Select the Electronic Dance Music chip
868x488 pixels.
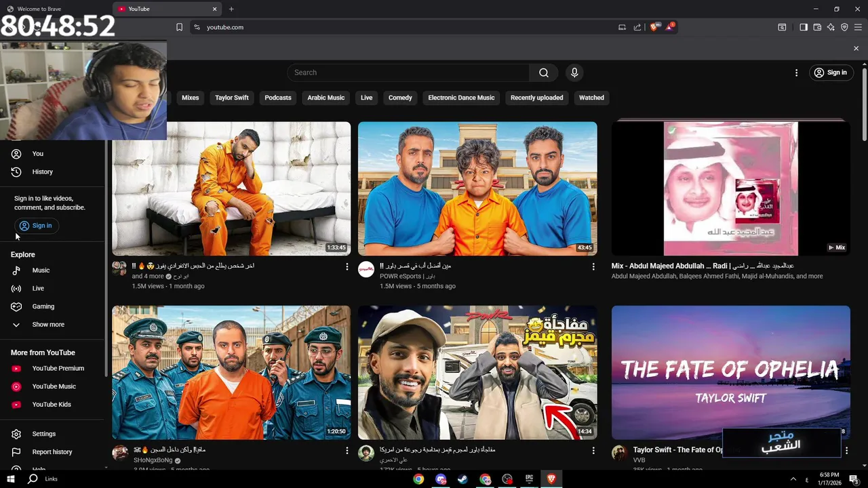pos(462,98)
